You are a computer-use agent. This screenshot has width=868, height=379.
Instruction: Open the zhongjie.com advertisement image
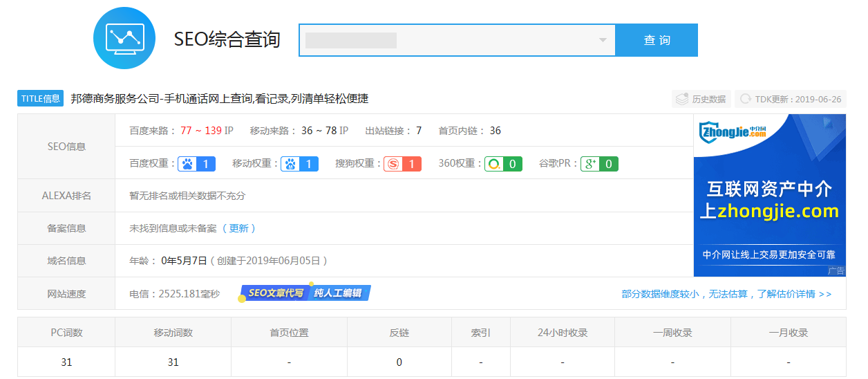pyautogui.click(x=769, y=195)
